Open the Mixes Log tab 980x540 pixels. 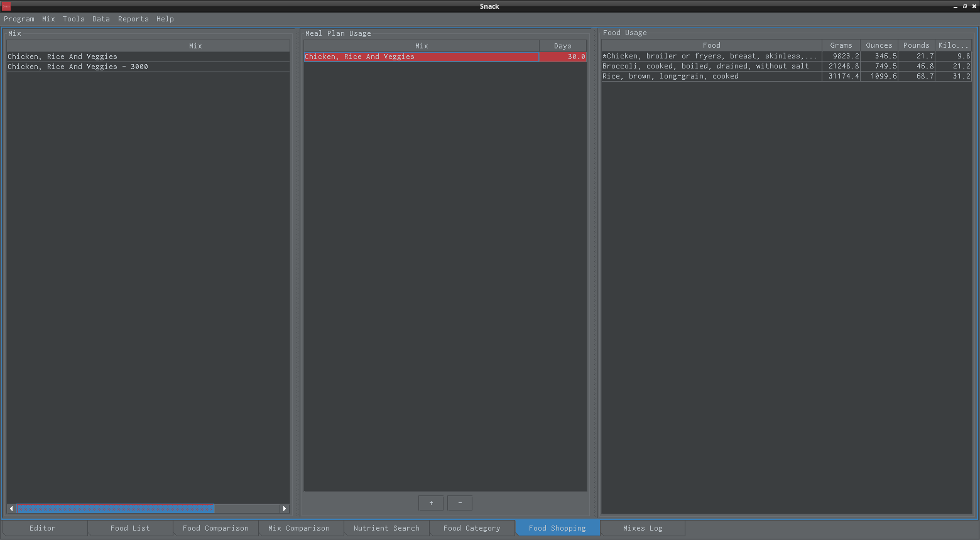point(643,528)
